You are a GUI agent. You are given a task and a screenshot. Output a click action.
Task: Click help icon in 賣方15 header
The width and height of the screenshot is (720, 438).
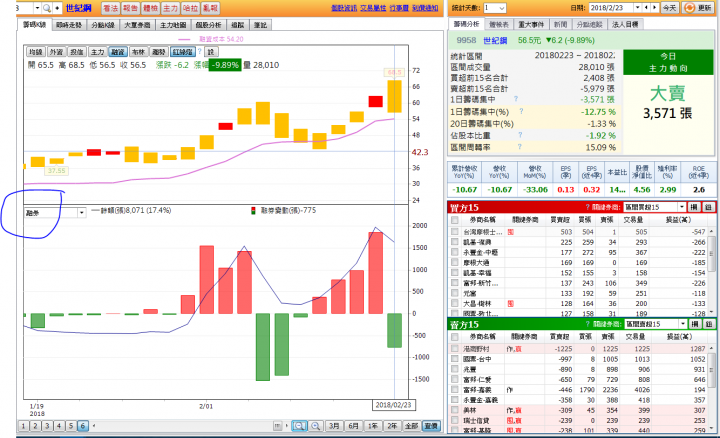click(588, 324)
